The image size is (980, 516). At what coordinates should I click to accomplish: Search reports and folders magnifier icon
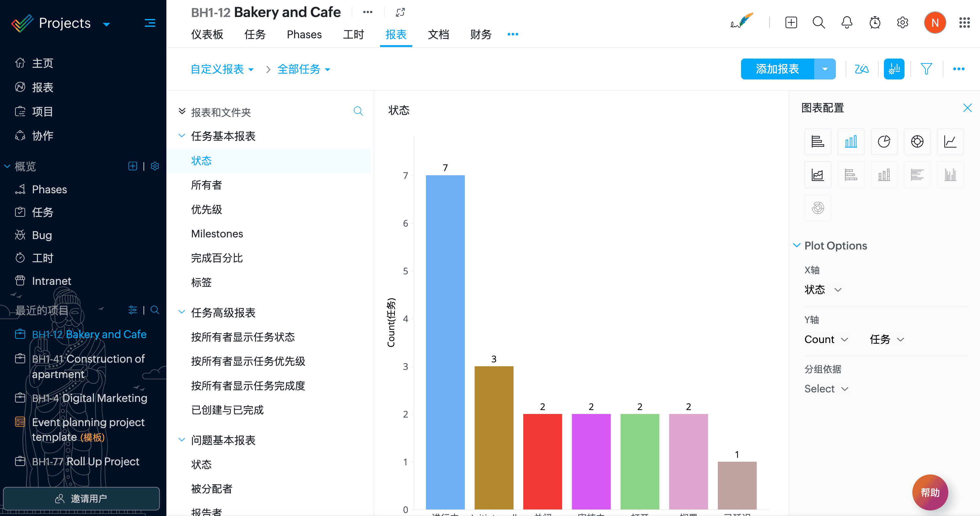coord(358,111)
